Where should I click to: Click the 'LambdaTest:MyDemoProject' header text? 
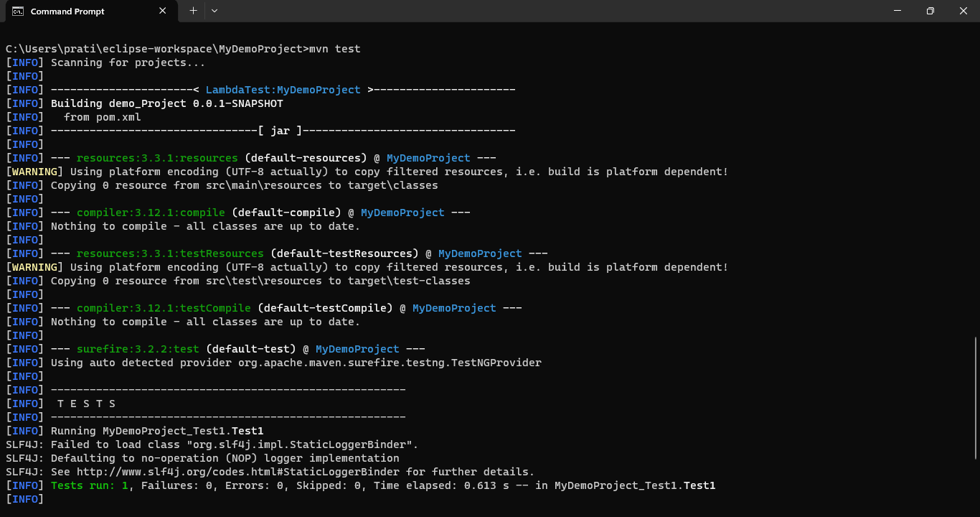click(283, 90)
